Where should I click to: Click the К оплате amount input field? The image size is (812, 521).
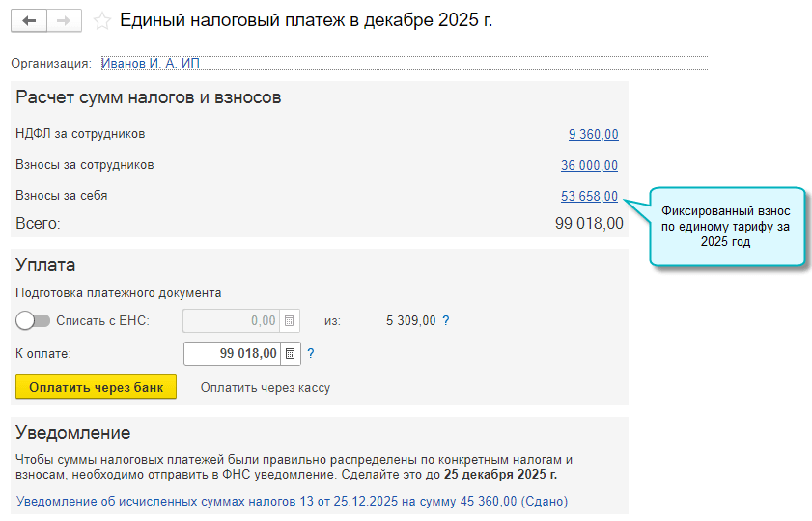(x=232, y=354)
